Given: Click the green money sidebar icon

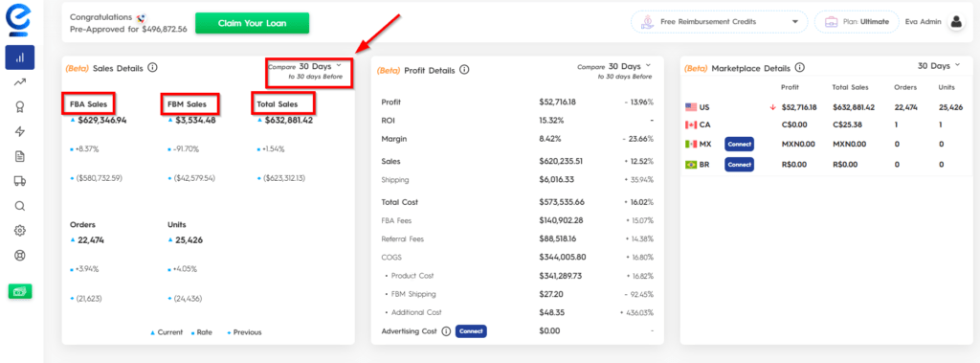Looking at the screenshot, I should click(x=19, y=291).
